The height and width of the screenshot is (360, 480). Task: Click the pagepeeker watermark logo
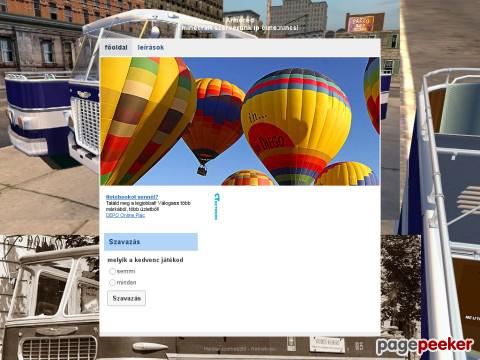click(x=425, y=346)
